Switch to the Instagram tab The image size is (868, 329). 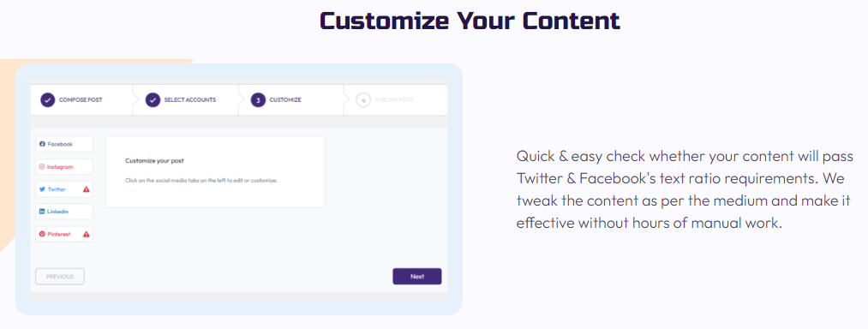(x=64, y=167)
